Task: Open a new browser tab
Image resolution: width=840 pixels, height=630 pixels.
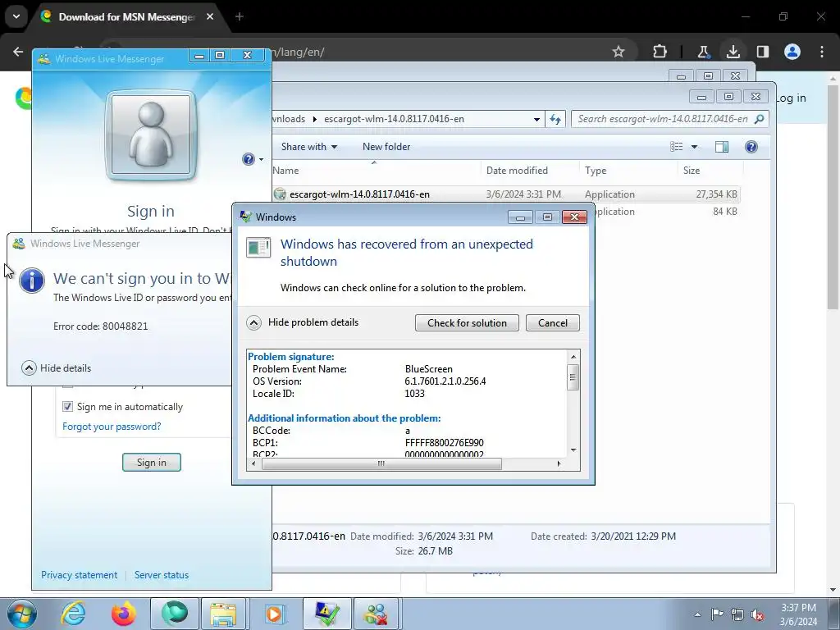Action: click(240, 16)
